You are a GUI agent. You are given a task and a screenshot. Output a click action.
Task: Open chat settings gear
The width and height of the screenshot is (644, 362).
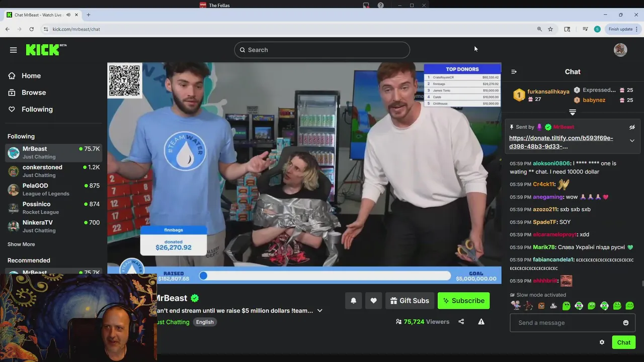click(602, 342)
